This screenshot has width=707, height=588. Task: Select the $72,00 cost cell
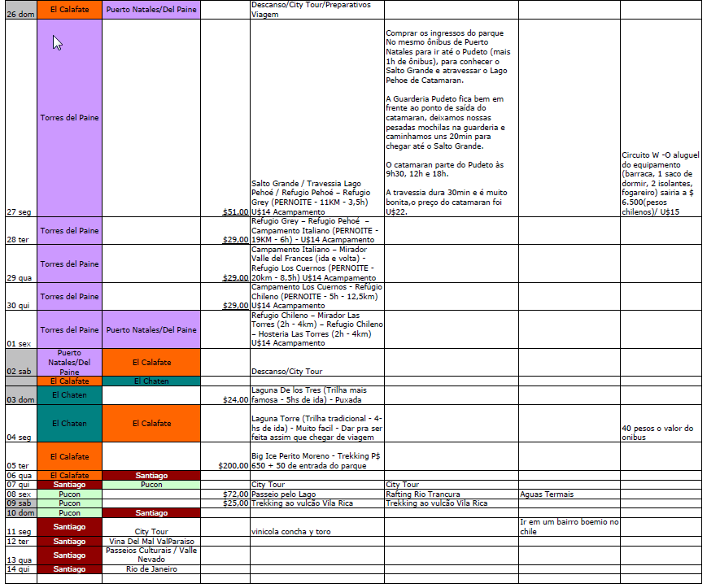pyautogui.click(x=225, y=494)
